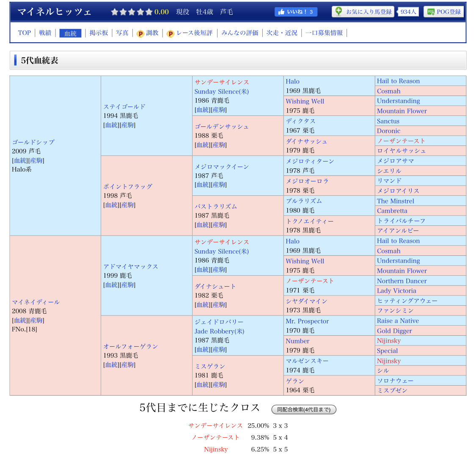Screen dimensions: 476x455
Task: Open the TOP tab
Action: [x=24, y=33]
